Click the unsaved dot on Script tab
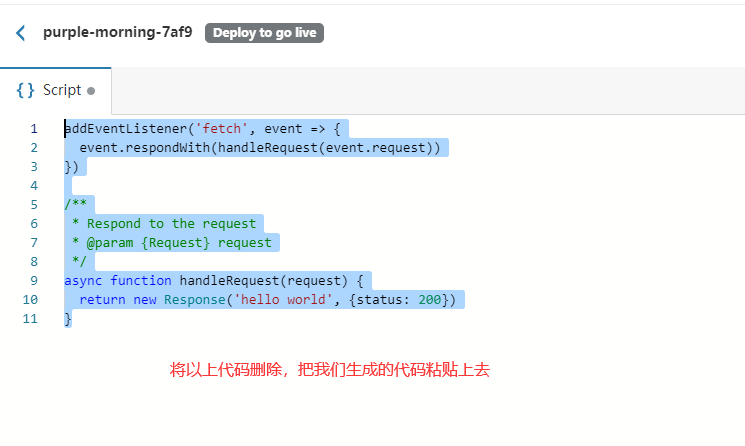The image size is (745, 446). [91, 91]
